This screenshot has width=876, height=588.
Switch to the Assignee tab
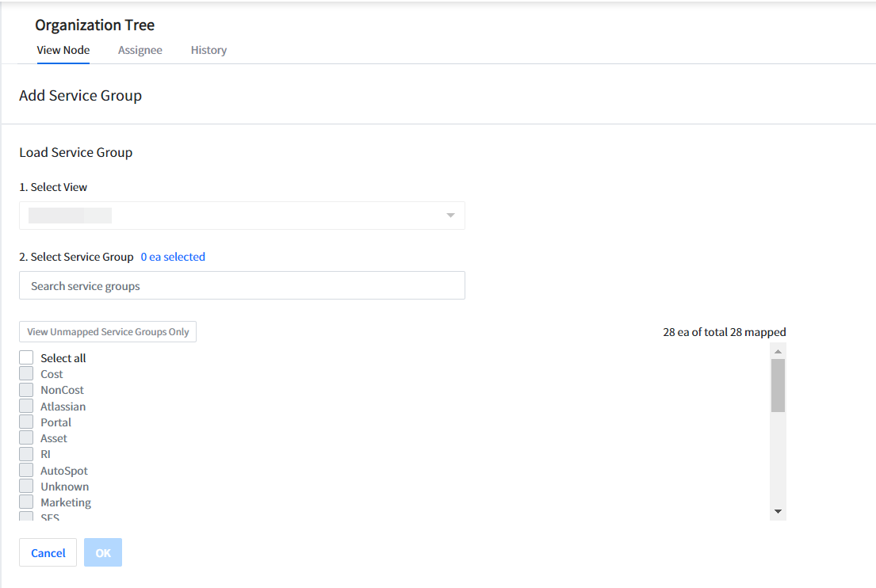(x=140, y=50)
